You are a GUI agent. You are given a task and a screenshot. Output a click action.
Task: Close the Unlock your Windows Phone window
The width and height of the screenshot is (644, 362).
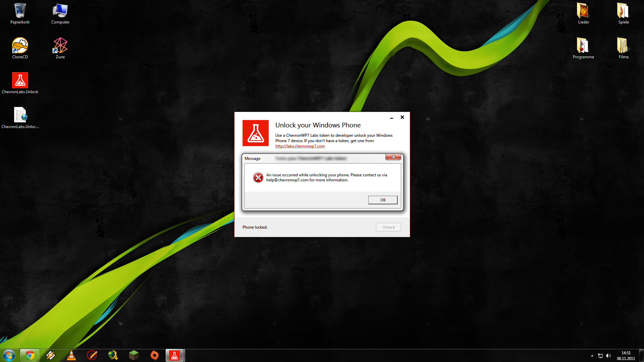(402, 117)
